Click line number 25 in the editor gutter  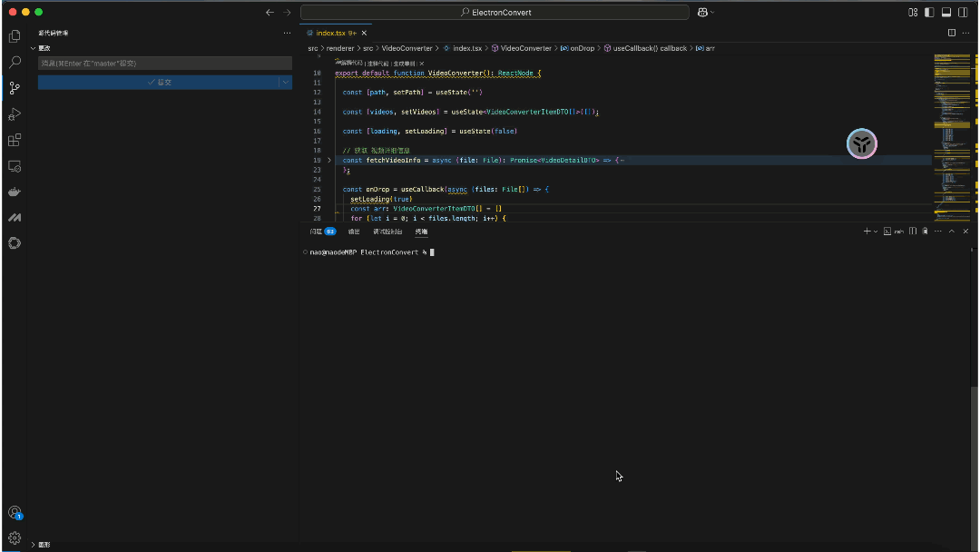click(x=317, y=190)
